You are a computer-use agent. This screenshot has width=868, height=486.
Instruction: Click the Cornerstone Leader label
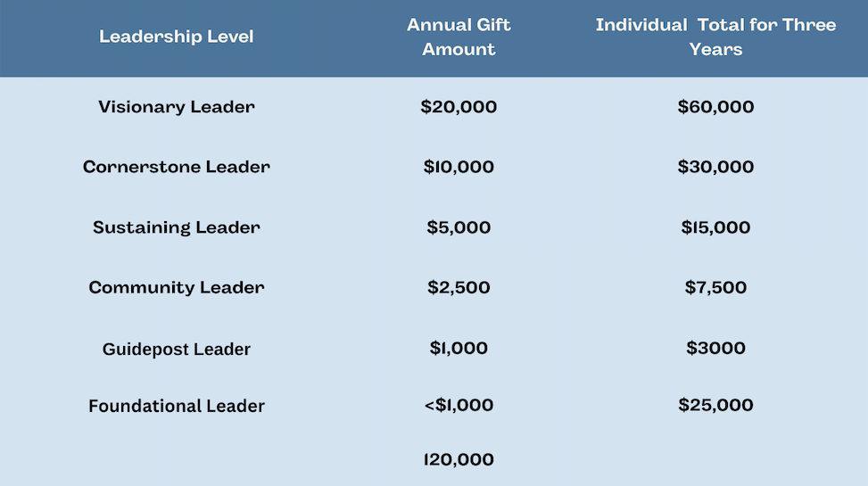(177, 167)
